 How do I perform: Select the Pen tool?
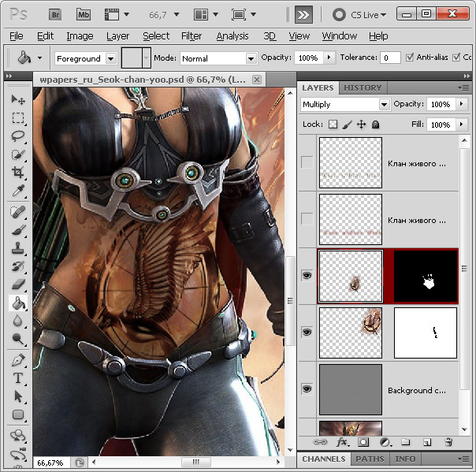click(x=18, y=360)
